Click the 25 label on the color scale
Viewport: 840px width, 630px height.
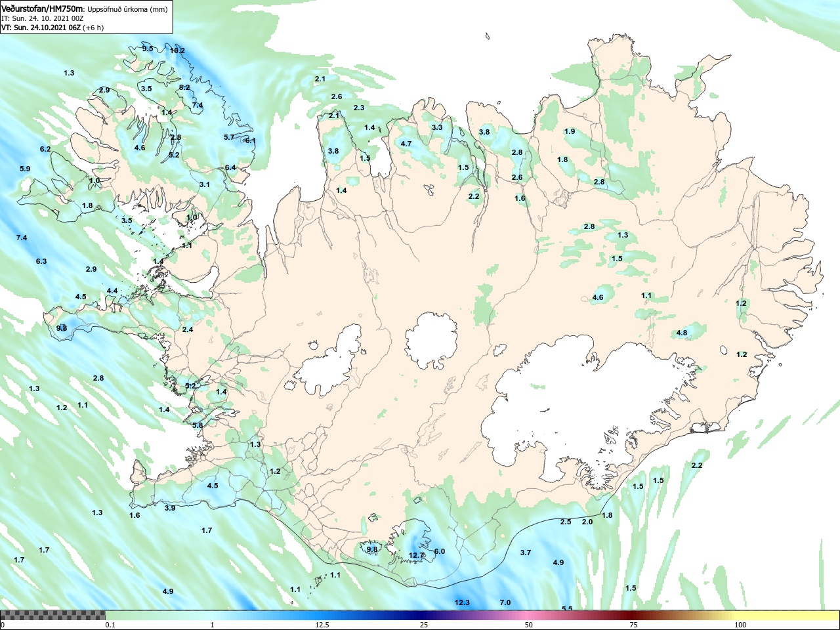pyautogui.click(x=425, y=625)
